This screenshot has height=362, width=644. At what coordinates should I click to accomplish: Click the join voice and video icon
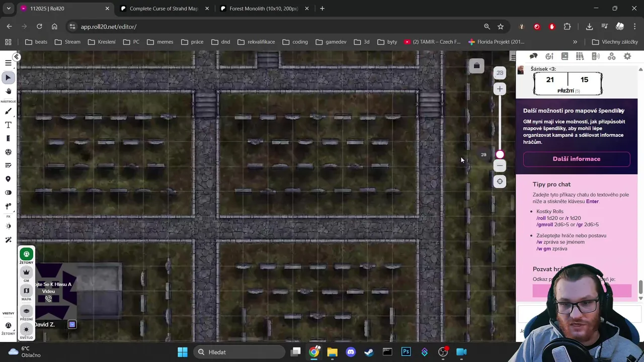tap(48, 299)
